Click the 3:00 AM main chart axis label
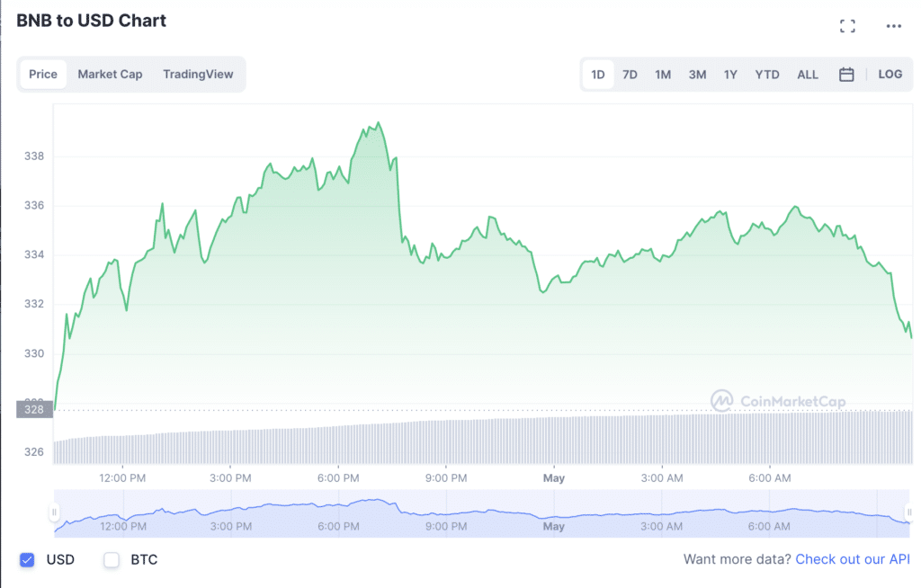Image resolution: width=921 pixels, height=588 pixels. (x=661, y=478)
